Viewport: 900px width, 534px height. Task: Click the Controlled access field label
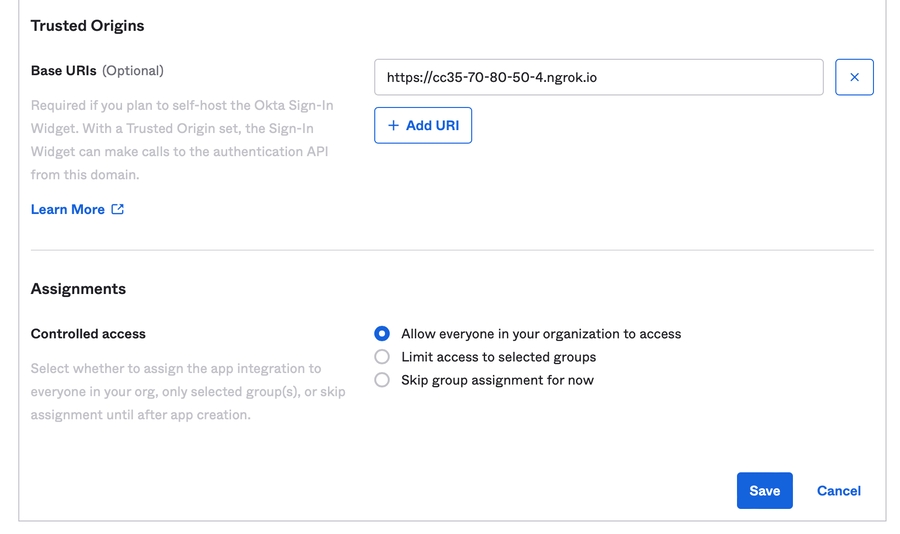(x=88, y=334)
